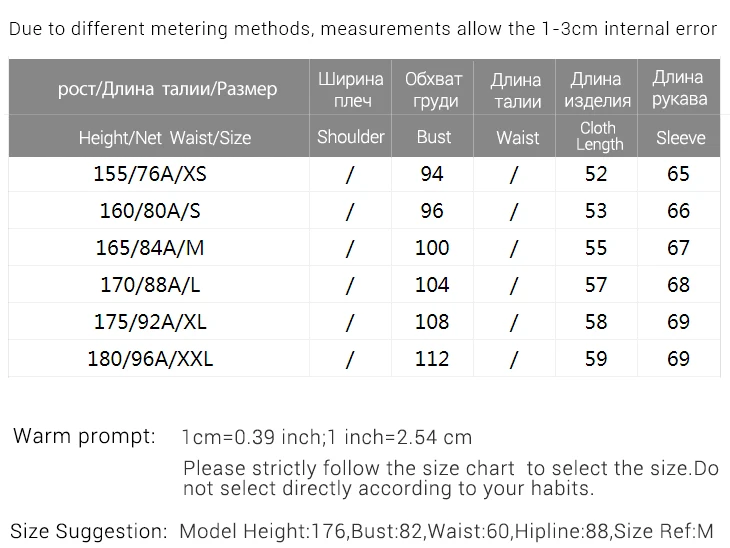Select cloth length 57 for size L
Viewport: 730px width, 548px height.
click(x=596, y=284)
